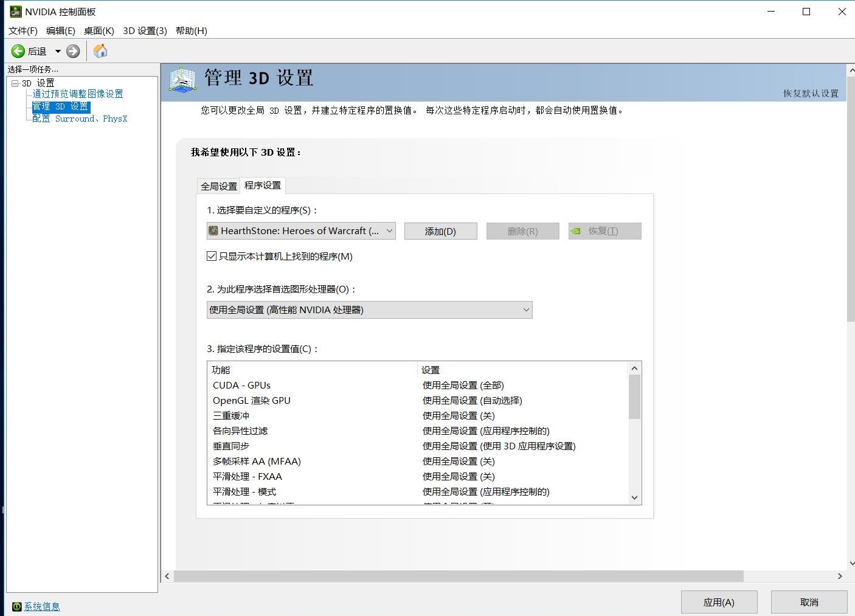This screenshot has width=855, height=616.
Task: Select the 平滑处理 - FXAA row
Action: [417, 476]
